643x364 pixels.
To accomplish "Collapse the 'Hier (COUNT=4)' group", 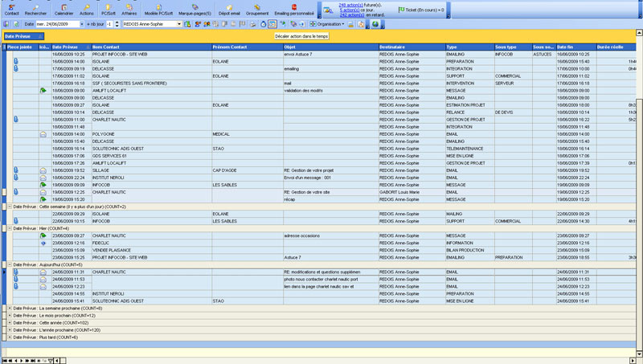I will (x=9, y=228).
